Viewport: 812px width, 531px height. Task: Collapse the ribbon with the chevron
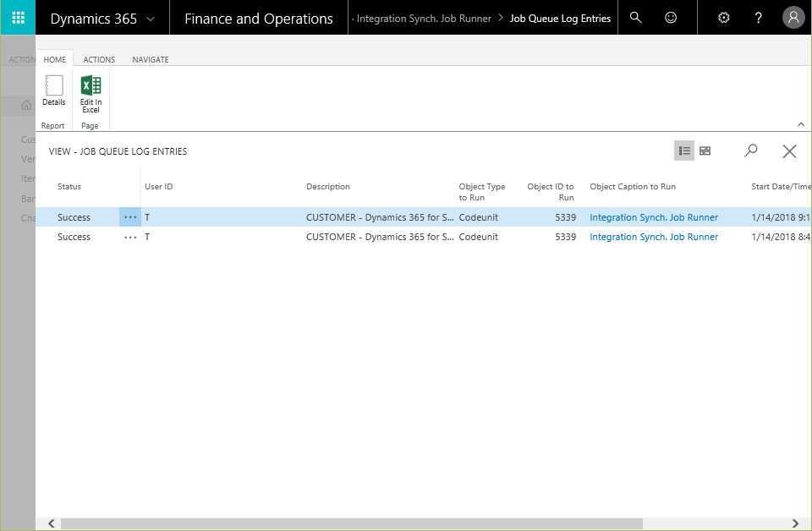point(801,124)
